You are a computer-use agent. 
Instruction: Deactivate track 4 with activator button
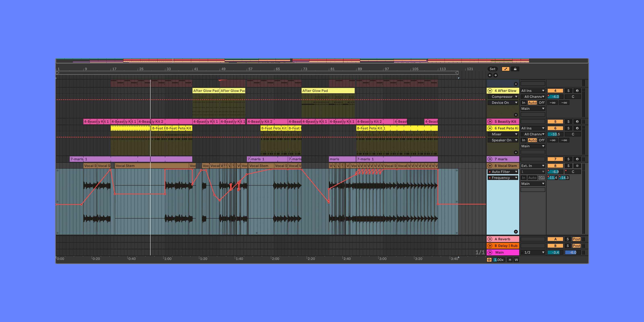pyautogui.click(x=555, y=91)
